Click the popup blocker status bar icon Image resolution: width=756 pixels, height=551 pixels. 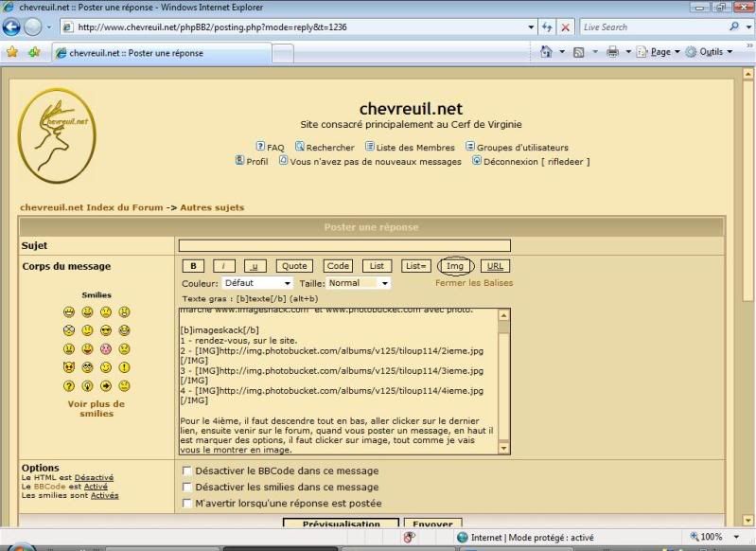410,537
